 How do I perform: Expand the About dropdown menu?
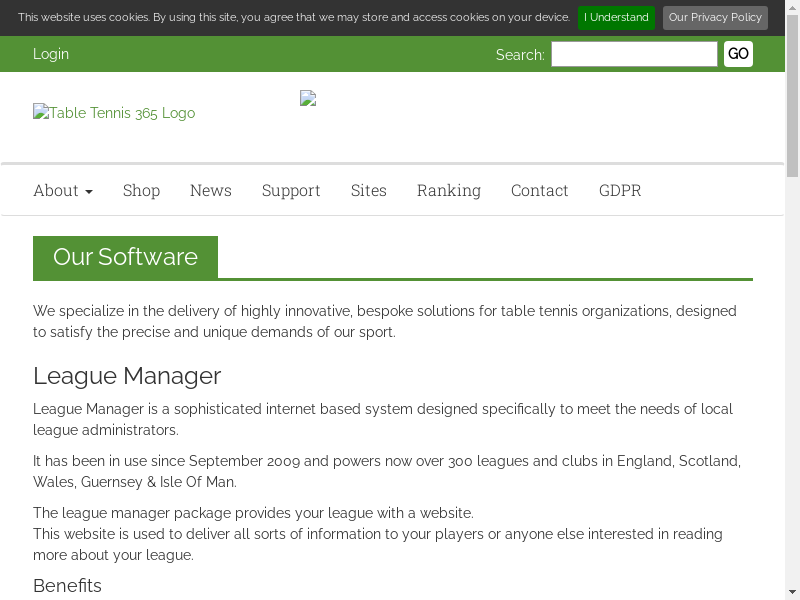pyautogui.click(x=63, y=190)
